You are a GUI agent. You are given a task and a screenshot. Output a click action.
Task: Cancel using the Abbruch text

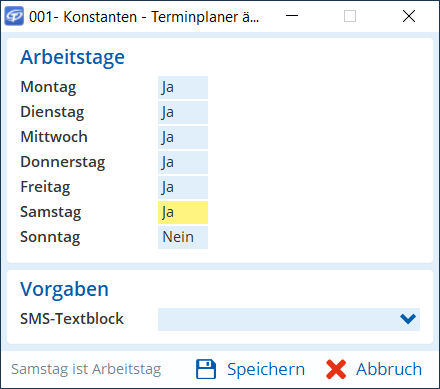pyautogui.click(x=389, y=369)
